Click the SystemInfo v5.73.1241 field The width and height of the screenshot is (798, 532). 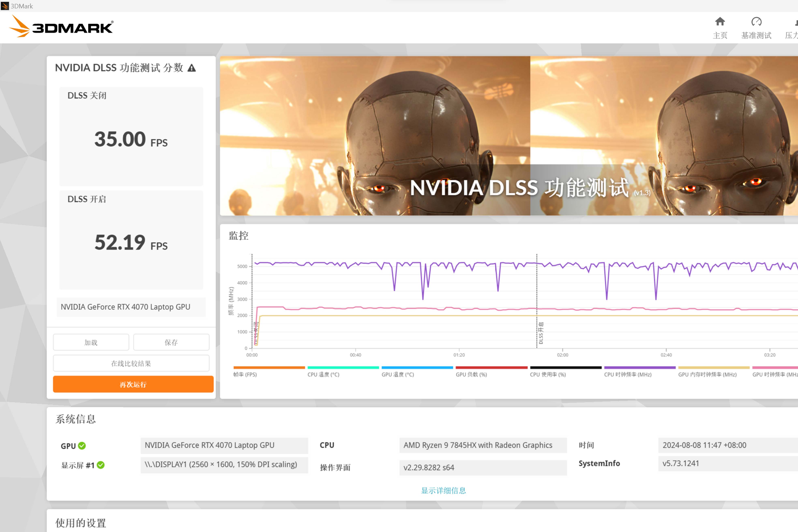coord(728,463)
